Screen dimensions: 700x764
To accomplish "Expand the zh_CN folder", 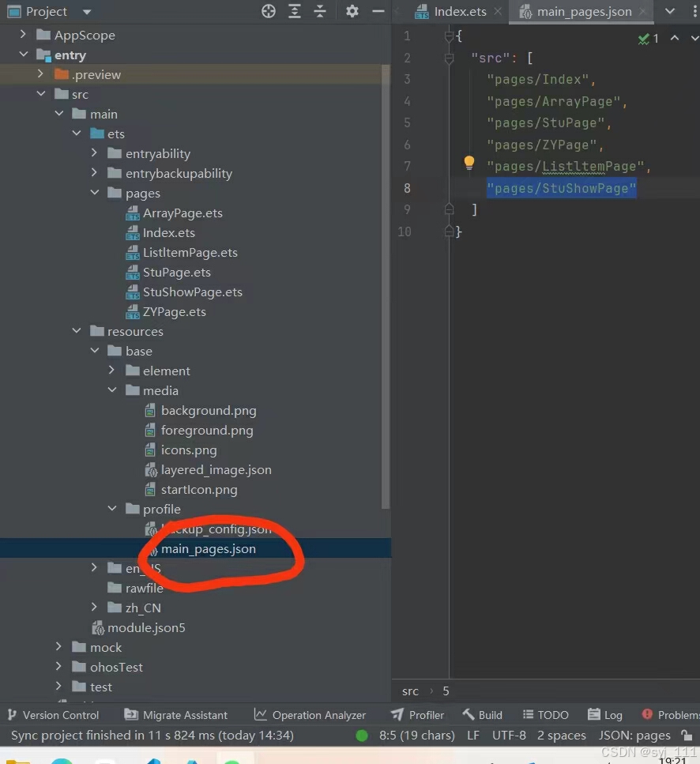I will [x=94, y=607].
